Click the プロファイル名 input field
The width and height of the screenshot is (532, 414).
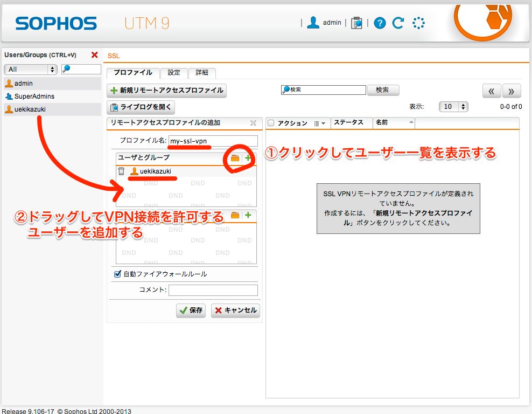pyautogui.click(x=213, y=141)
